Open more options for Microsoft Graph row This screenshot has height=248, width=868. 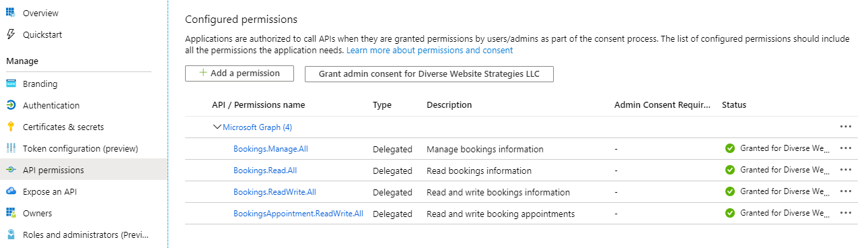pyautogui.click(x=846, y=127)
